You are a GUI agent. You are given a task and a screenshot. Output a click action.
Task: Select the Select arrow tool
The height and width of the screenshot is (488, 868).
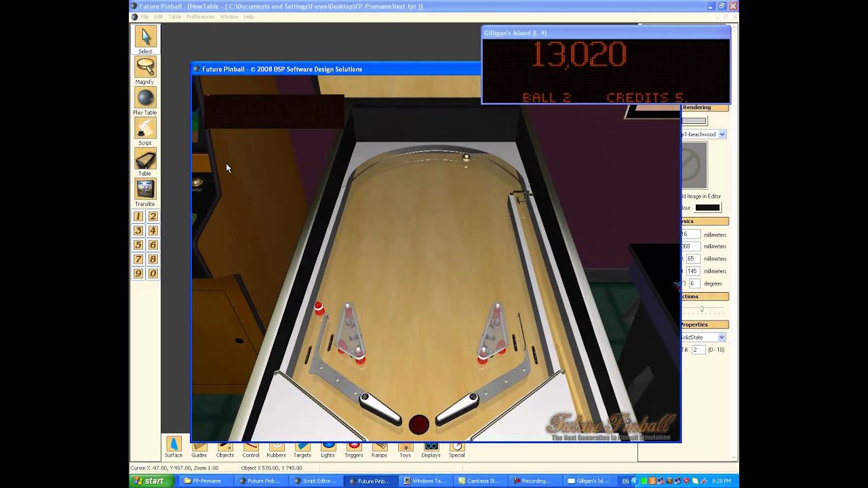click(x=145, y=37)
